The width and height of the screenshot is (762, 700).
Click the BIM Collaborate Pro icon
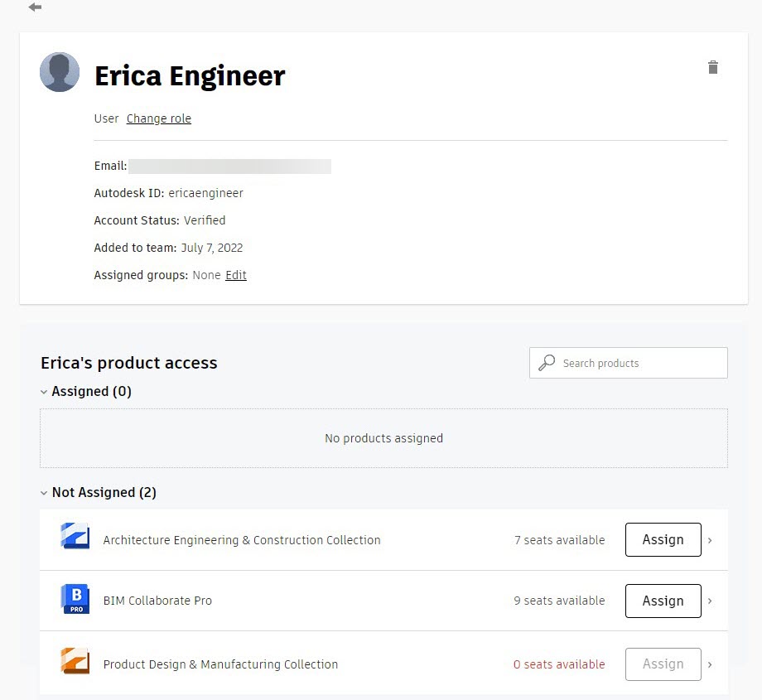coord(75,599)
